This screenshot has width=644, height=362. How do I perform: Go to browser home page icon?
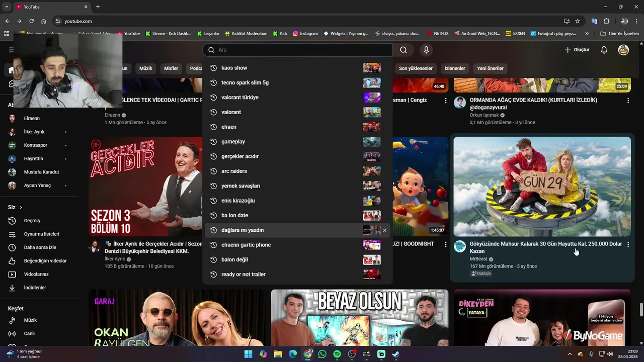tap(44, 21)
